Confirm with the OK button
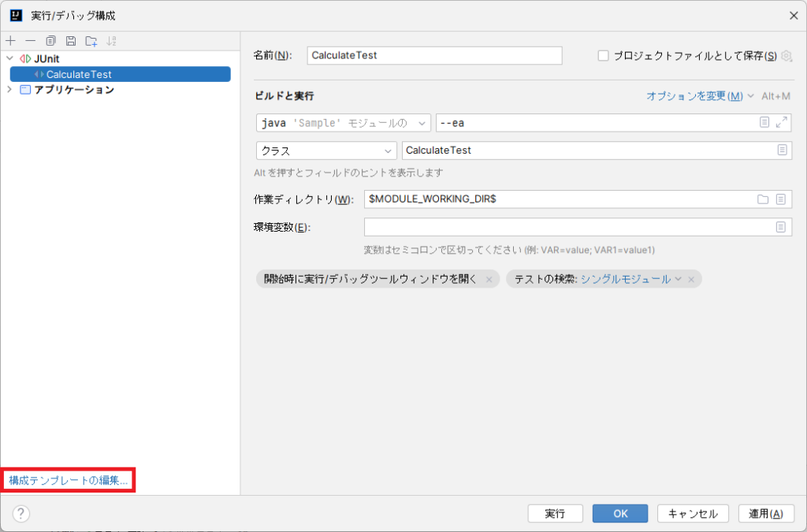The height and width of the screenshot is (532, 807). pos(620,513)
